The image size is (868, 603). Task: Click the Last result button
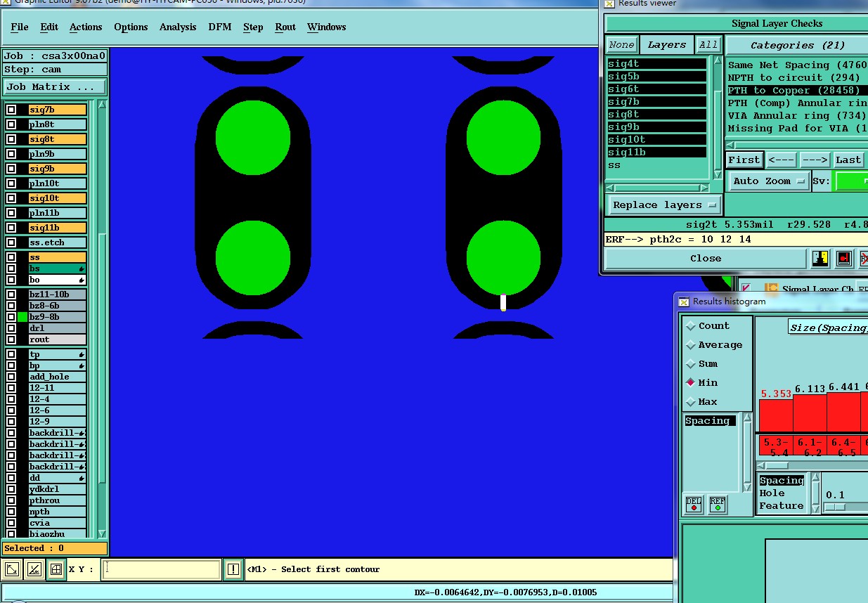[848, 160]
